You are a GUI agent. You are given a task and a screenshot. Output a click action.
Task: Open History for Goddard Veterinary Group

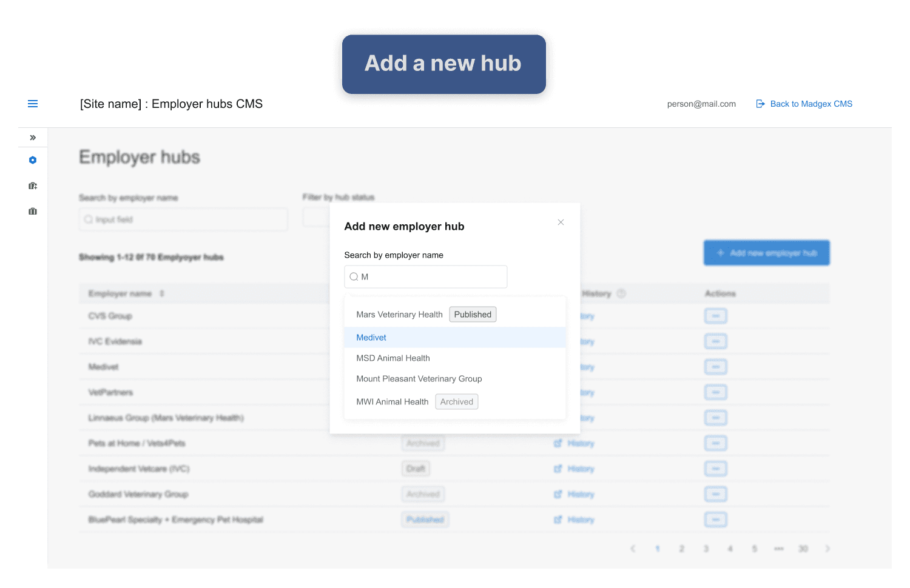(574, 494)
